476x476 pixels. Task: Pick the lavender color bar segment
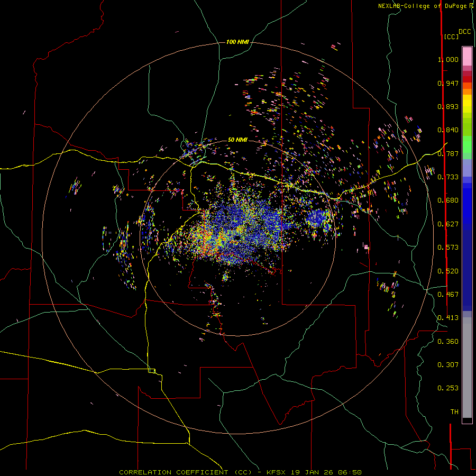coord(467,168)
